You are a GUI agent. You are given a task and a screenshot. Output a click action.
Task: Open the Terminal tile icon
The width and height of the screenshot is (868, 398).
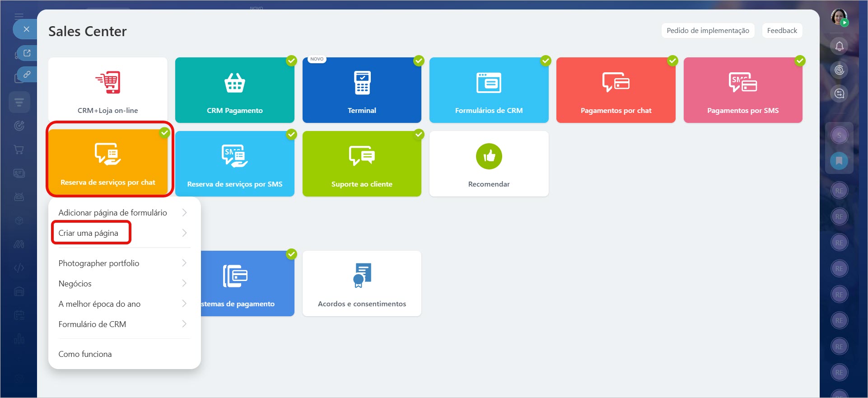(x=362, y=83)
